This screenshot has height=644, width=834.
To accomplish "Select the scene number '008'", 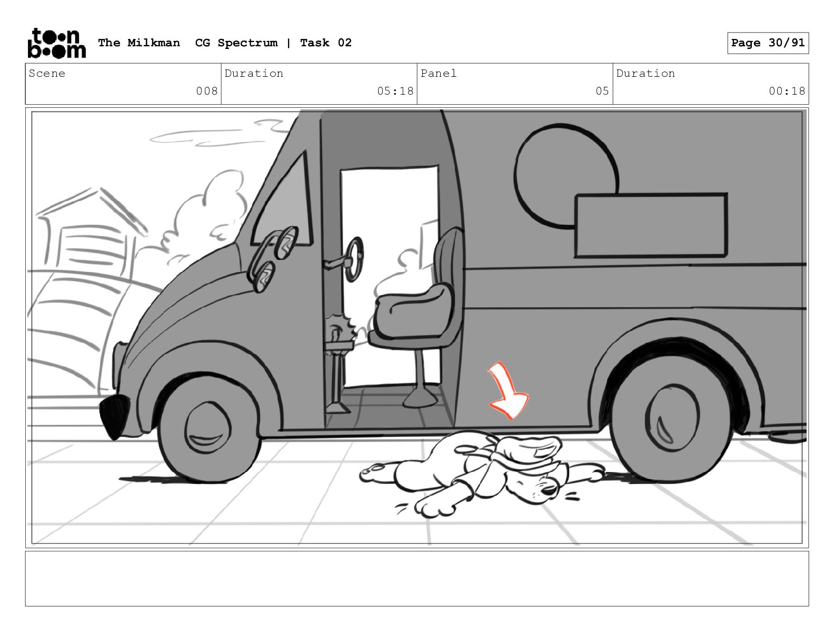I will [207, 91].
